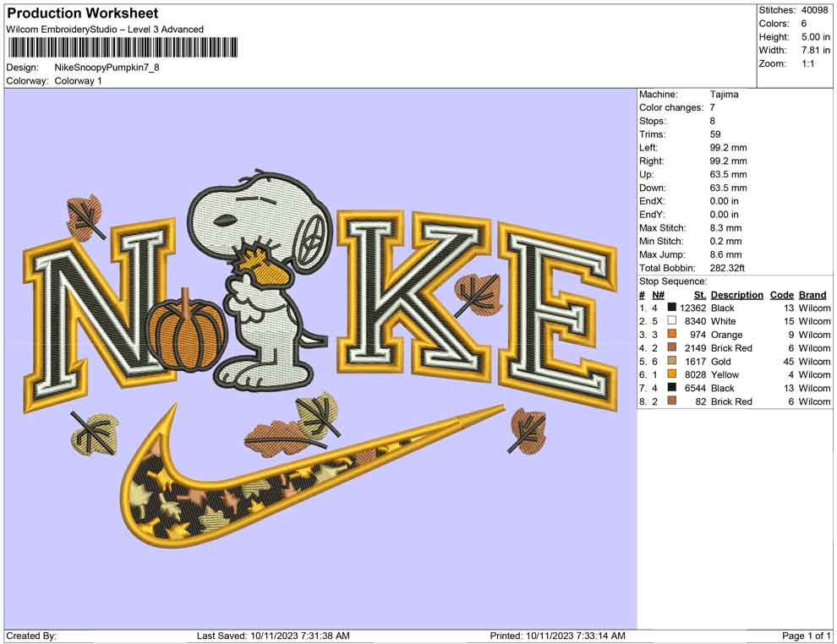The height and width of the screenshot is (644, 837).
Task: Click the Colors value '6'
Action: [x=804, y=24]
